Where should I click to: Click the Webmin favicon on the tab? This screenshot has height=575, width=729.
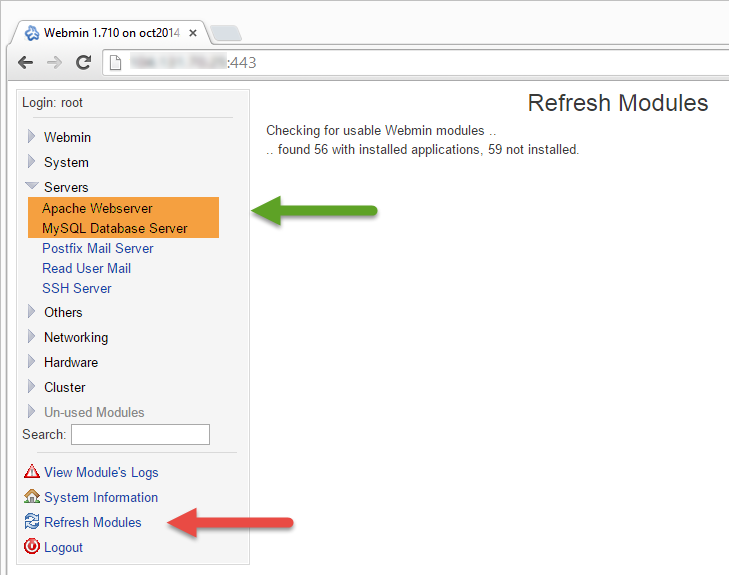[x=32, y=33]
